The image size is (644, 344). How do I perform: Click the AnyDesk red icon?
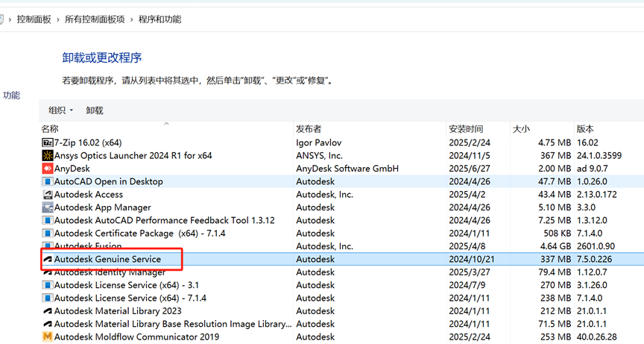tap(48, 169)
